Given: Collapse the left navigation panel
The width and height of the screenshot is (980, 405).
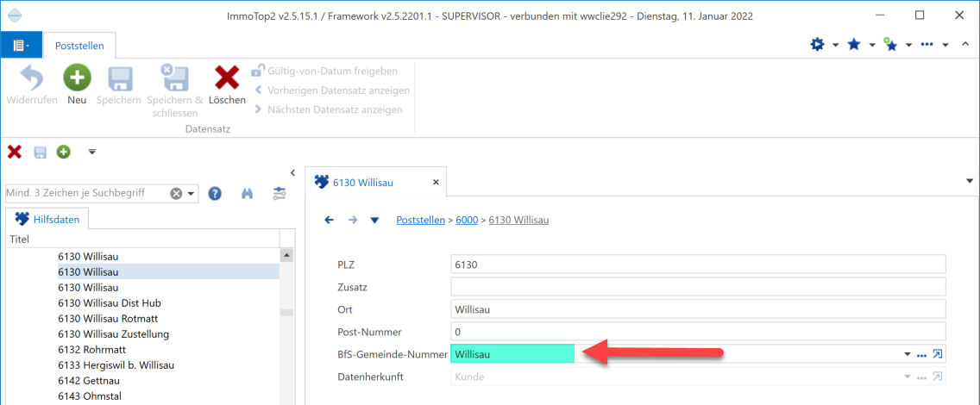Looking at the screenshot, I should 292,173.
